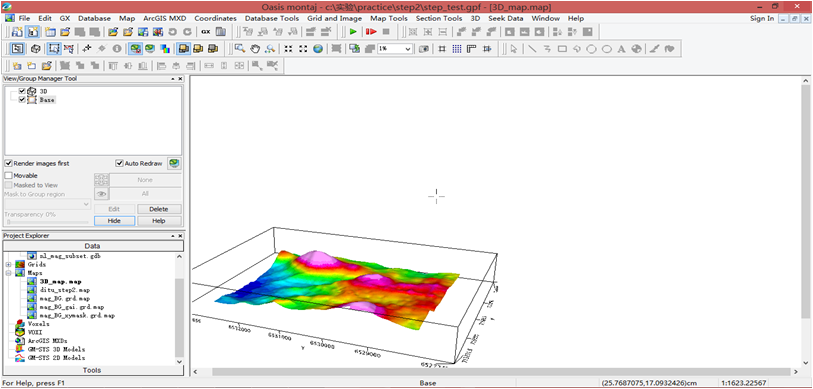The width and height of the screenshot is (813, 389).
Task: Select the Zoom magnifier tool
Action: [x=240, y=49]
